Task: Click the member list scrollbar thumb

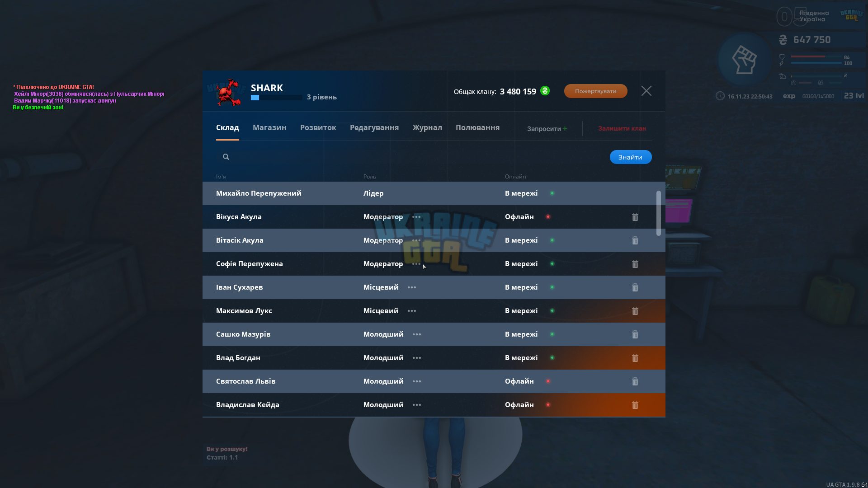Action: [659, 213]
